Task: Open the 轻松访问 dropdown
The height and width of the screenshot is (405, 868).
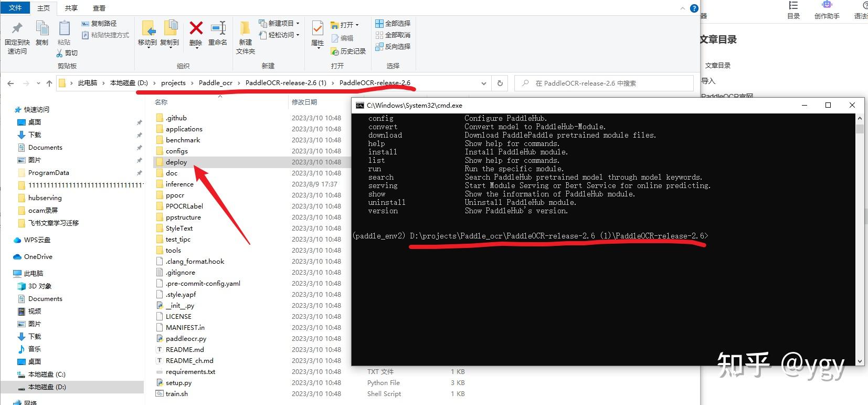Action: coord(279,35)
